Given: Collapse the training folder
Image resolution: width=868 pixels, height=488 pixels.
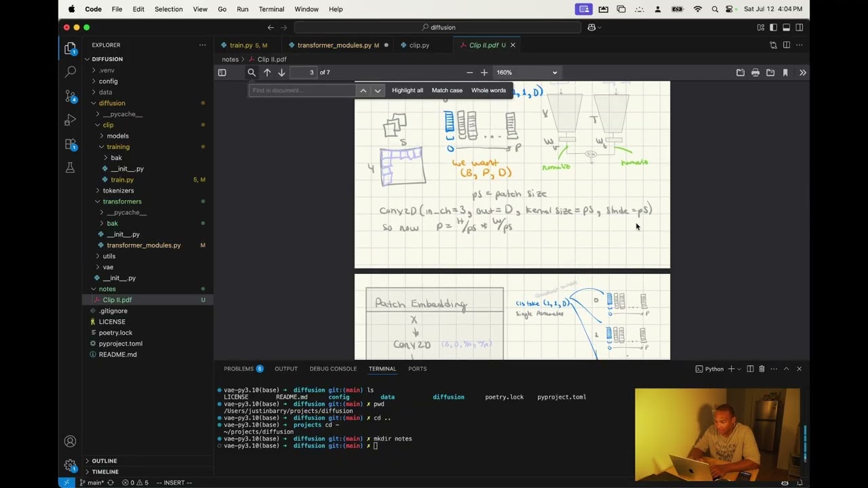Looking at the screenshot, I should pos(118,146).
